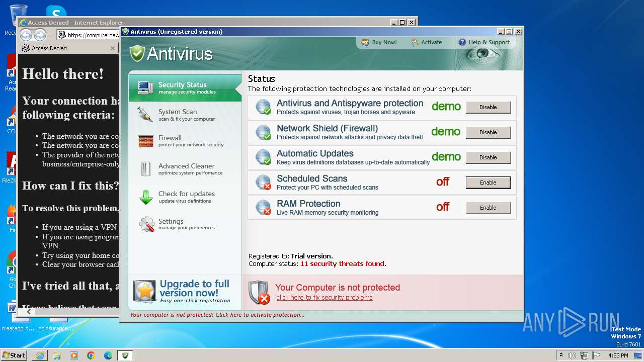Screen dimensions: 644x362
Task: Enable RAM Protection
Action: click(488, 208)
